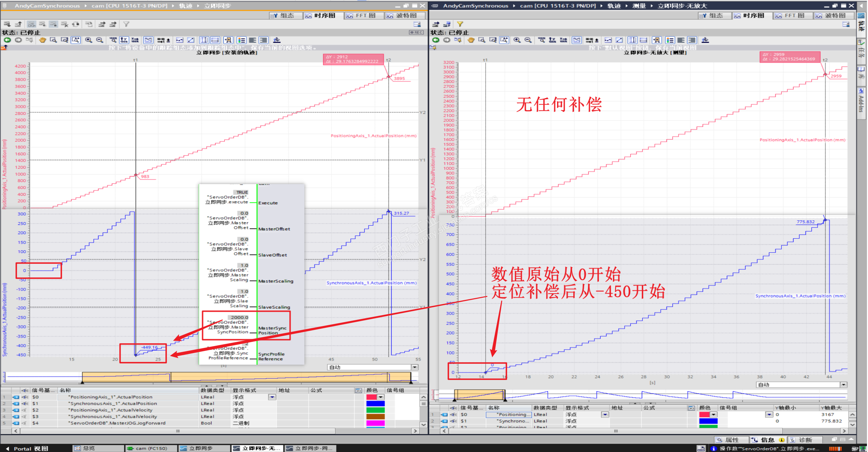Image resolution: width=868 pixels, height=452 pixels.
Task: Click the blue color swatch of SynchronousAxis_1 ActualPosition
Action: tap(375, 404)
